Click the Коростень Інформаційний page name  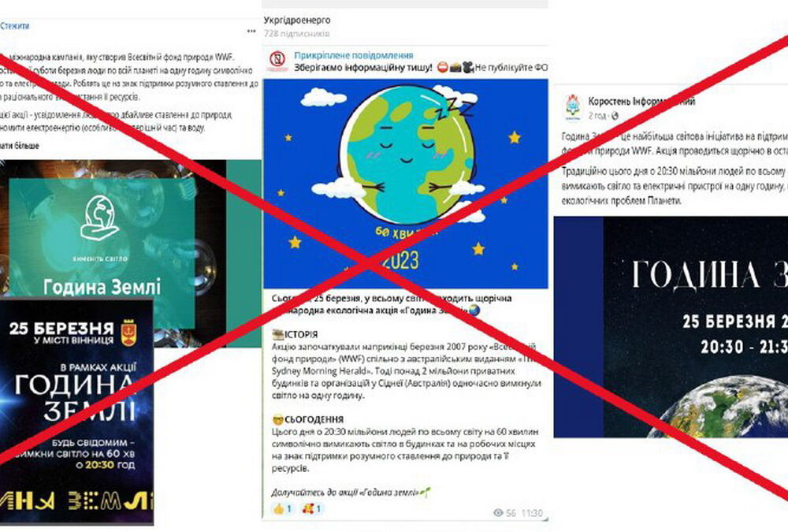641,101
